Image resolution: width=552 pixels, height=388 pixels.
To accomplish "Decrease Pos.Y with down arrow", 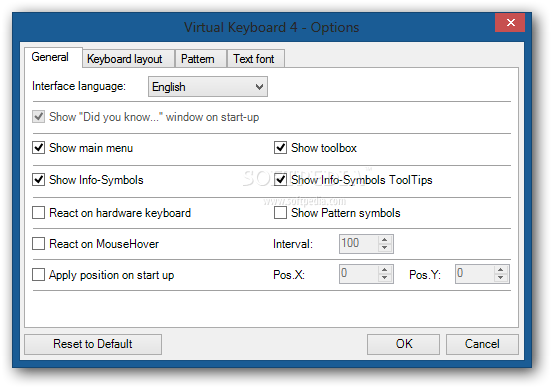I will coord(501,278).
